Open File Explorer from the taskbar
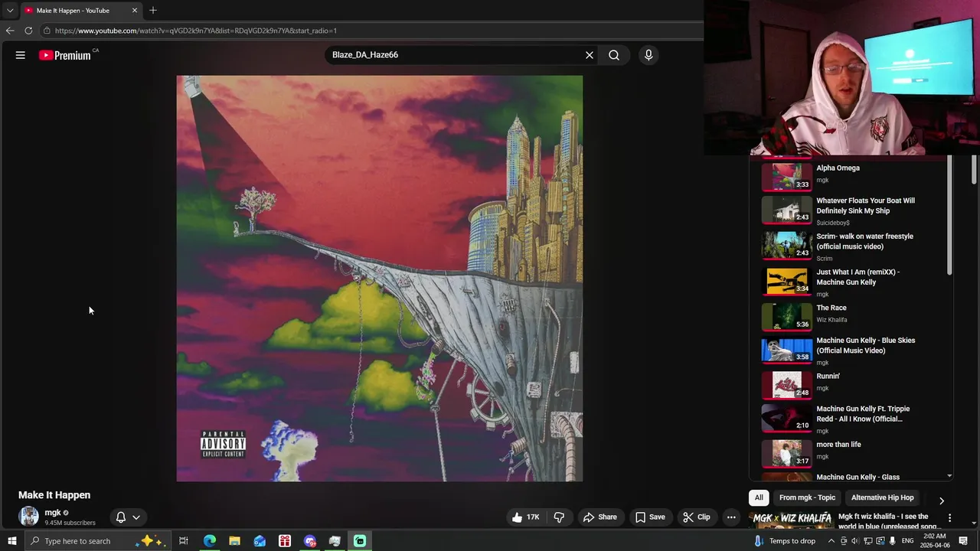980x551 pixels. pyautogui.click(x=234, y=541)
